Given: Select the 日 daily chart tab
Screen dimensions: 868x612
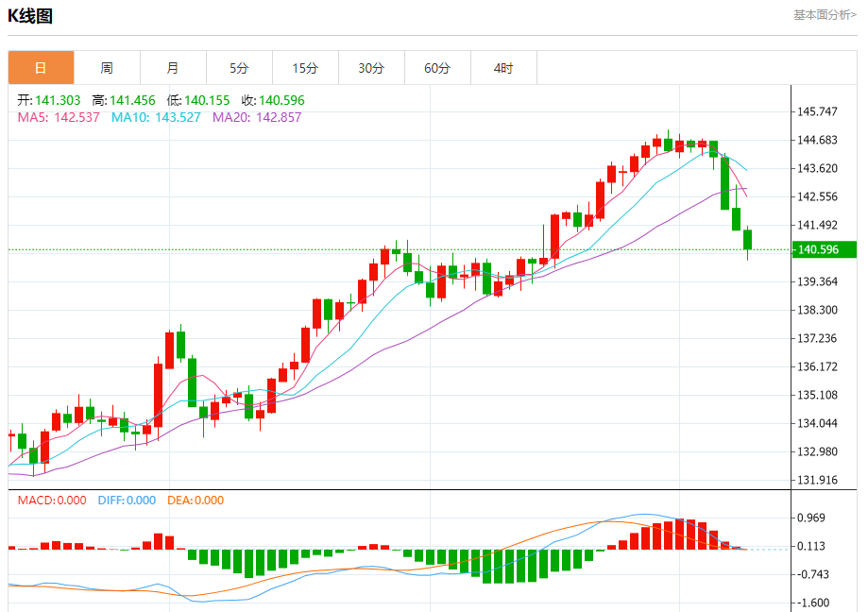Looking at the screenshot, I should 41,67.
